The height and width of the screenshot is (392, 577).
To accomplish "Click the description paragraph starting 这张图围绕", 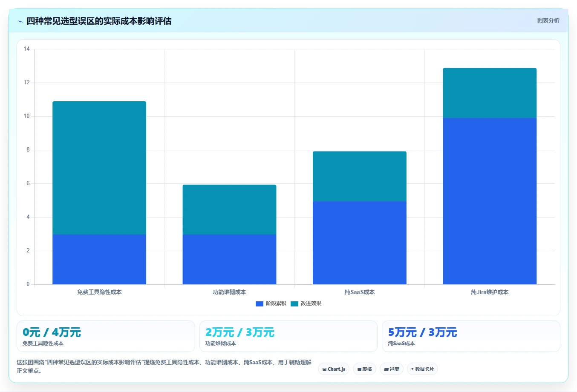I will click(x=164, y=366).
